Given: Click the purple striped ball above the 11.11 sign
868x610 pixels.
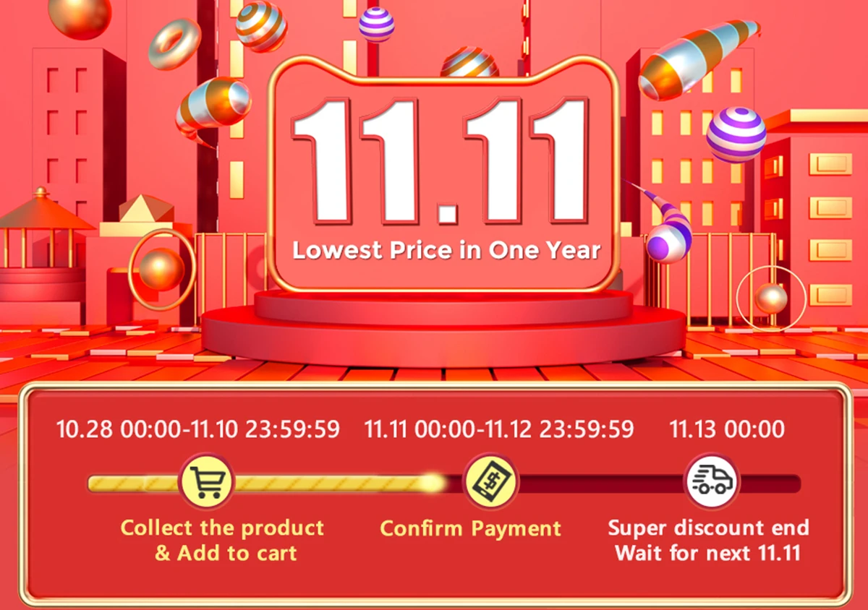Looking at the screenshot, I should (377, 25).
